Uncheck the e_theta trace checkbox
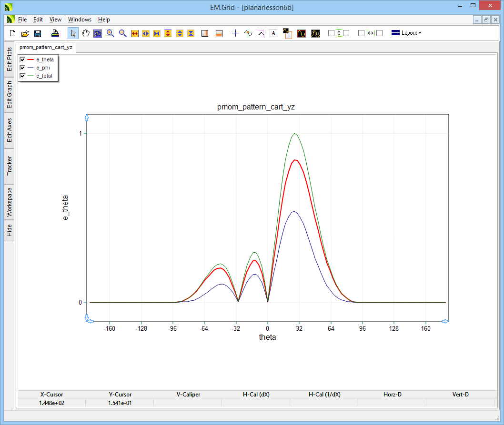Screen dimensions: 504x425 click(x=22, y=59)
